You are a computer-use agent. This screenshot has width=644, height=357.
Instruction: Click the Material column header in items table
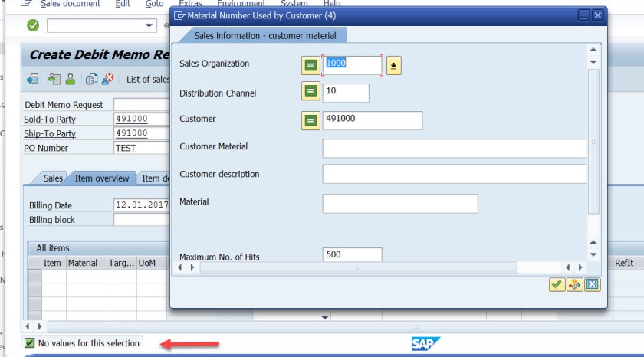[x=86, y=263]
